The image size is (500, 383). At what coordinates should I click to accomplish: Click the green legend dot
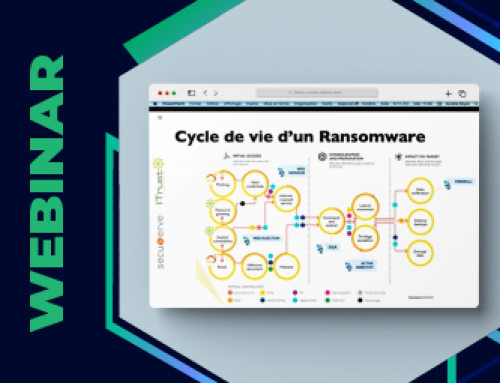(328, 300)
